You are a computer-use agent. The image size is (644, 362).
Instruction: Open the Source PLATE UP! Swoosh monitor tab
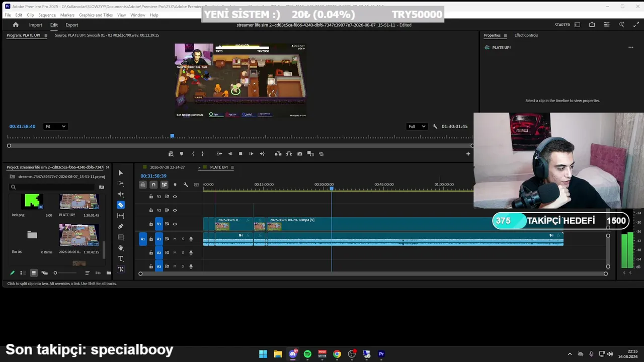pyautogui.click(x=107, y=35)
